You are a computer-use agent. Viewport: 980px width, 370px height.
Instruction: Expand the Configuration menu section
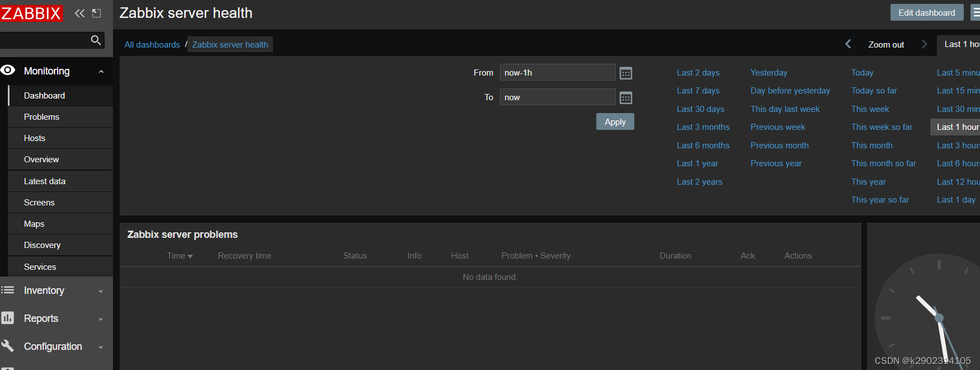pyautogui.click(x=101, y=347)
